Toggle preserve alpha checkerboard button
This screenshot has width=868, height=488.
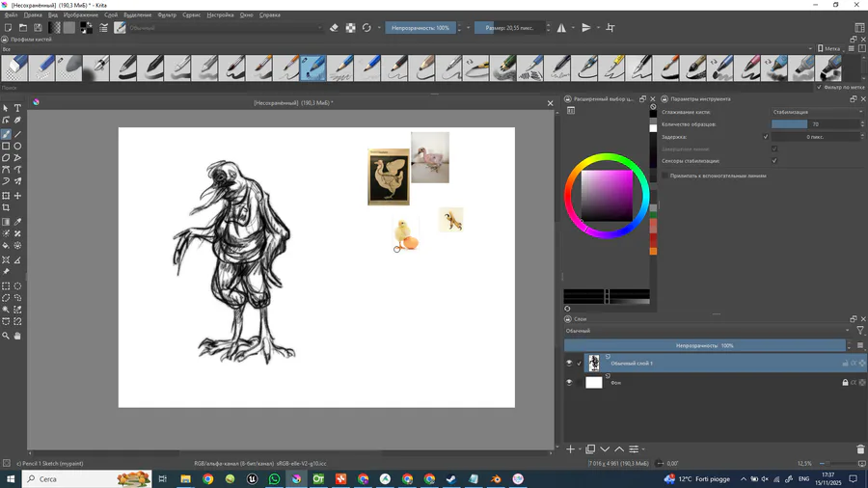350,28
